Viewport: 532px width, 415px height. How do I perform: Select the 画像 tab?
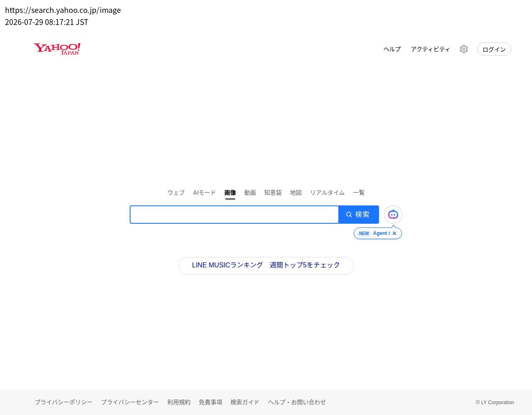pyautogui.click(x=230, y=193)
